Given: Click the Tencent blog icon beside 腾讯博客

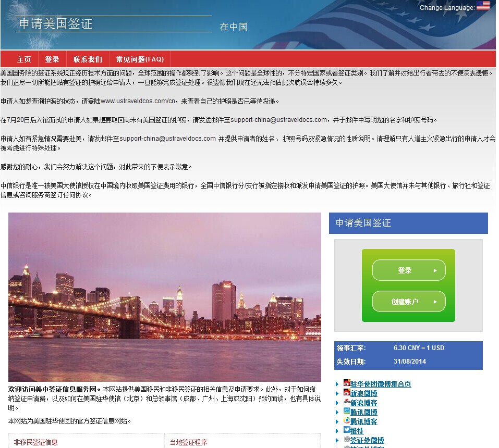Looking at the screenshot, I should pyautogui.click(x=347, y=421).
